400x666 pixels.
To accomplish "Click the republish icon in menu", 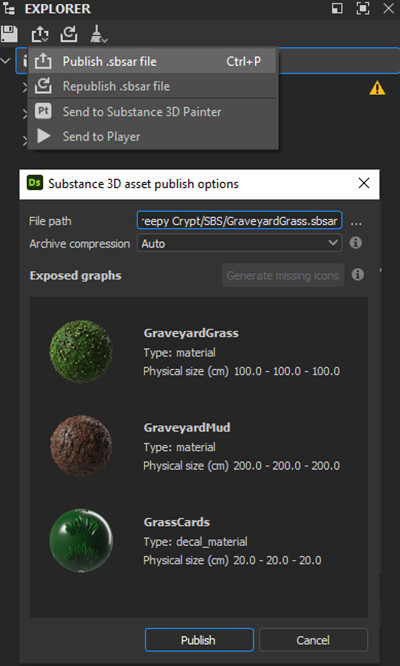I will click(43, 86).
